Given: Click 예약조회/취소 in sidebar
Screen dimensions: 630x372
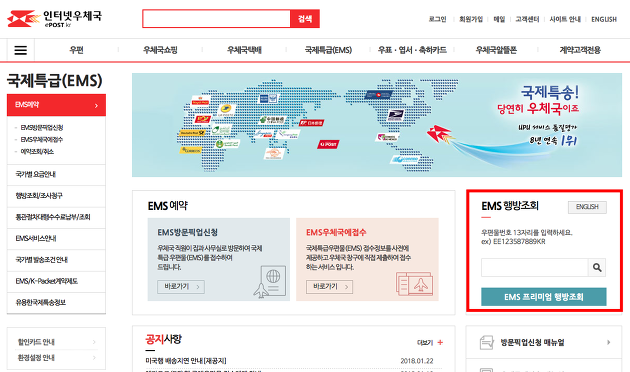Looking at the screenshot, I should click(37, 152).
